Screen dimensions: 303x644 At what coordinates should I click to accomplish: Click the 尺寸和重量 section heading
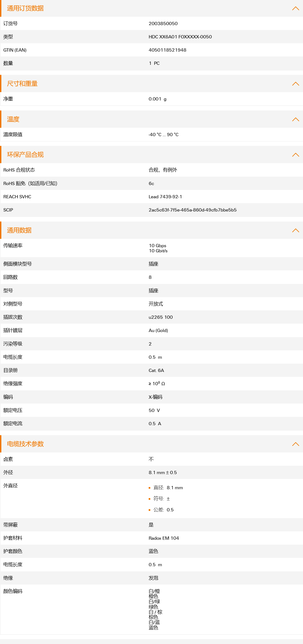click(x=22, y=84)
